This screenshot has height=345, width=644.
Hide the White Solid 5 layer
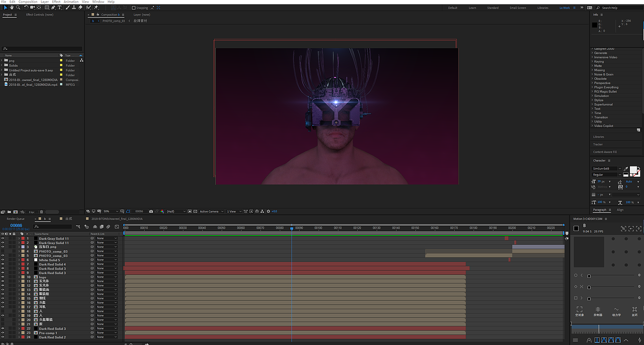coord(3,260)
